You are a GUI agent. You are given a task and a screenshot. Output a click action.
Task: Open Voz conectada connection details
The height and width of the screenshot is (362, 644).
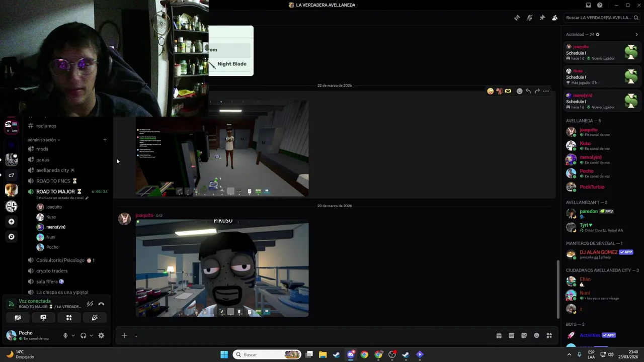click(x=35, y=301)
